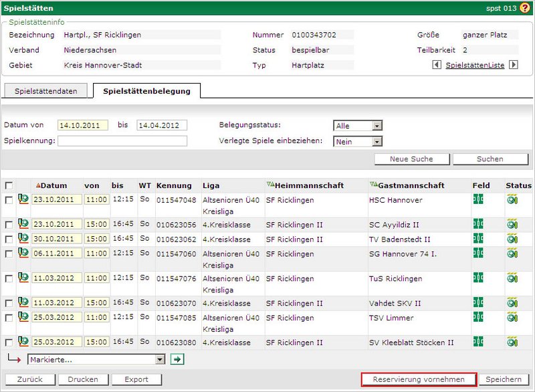Switch to Spielstättendaten tab

tap(46, 91)
